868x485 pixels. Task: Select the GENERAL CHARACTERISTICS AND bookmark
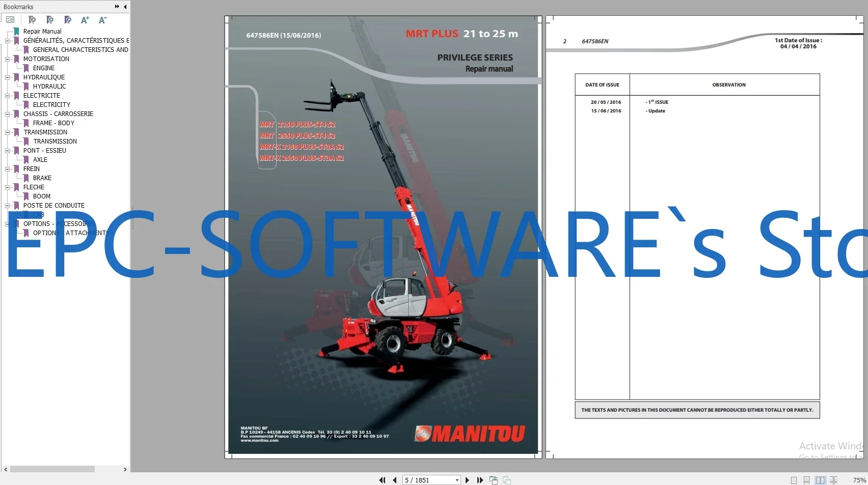pyautogui.click(x=80, y=50)
